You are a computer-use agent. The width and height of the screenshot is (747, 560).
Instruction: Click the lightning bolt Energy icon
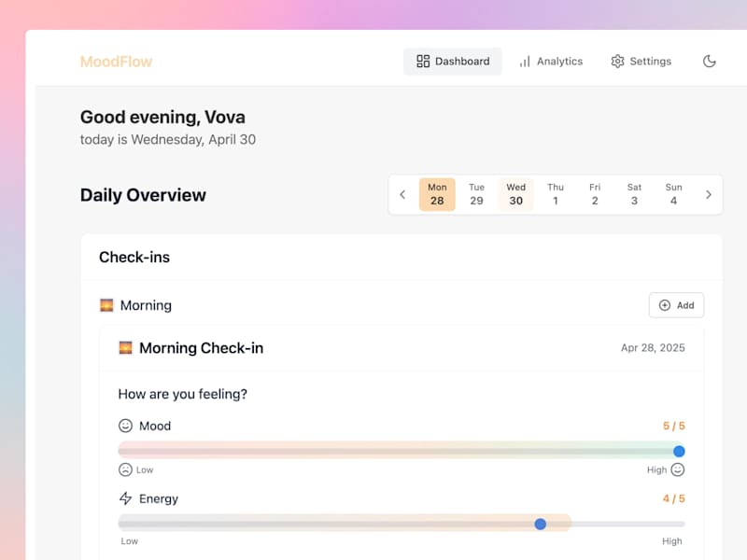click(x=125, y=498)
